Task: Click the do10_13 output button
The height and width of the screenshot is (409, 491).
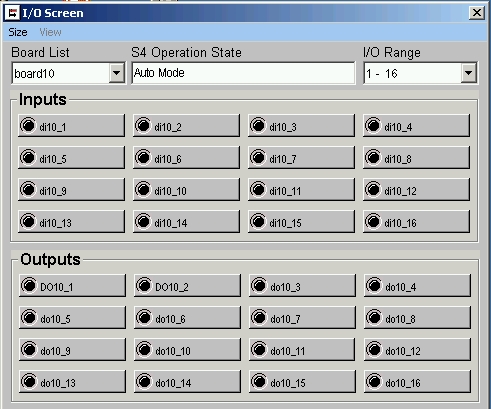Action: pyautogui.click(x=72, y=382)
